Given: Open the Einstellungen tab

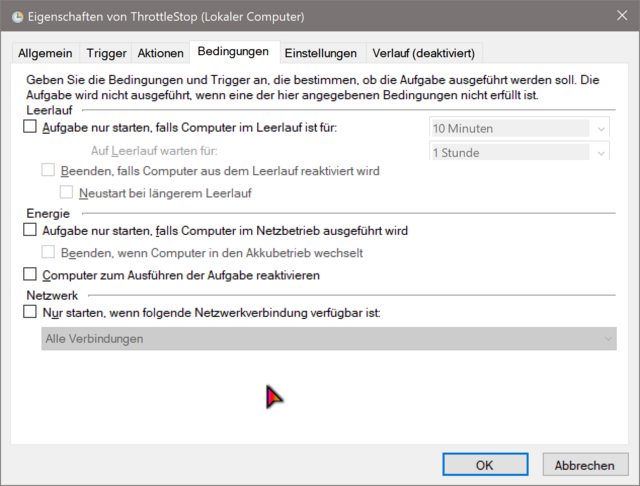Looking at the screenshot, I should tap(320, 53).
